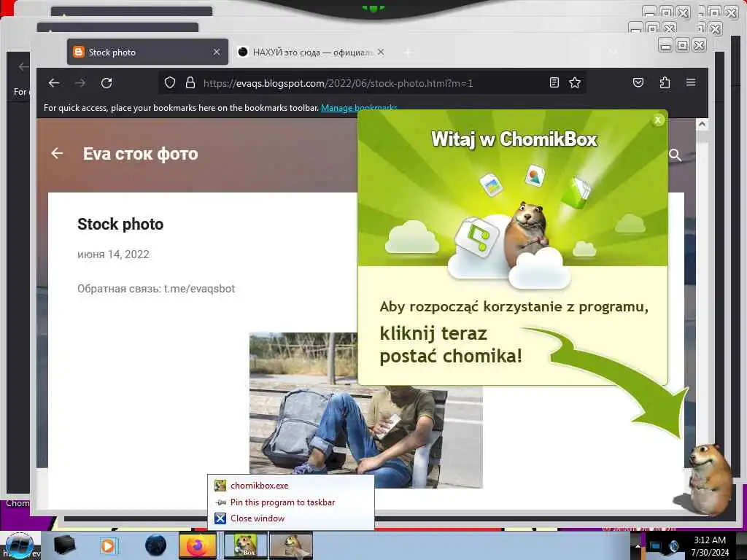Viewport: 747px width, 560px height.
Task: Close the НАХУЙ это сюда tab
Action: coord(381,52)
